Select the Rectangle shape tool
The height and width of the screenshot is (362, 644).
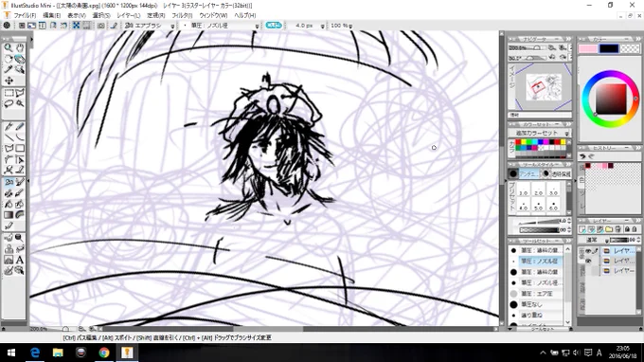pyautogui.click(x=19, y=148)
